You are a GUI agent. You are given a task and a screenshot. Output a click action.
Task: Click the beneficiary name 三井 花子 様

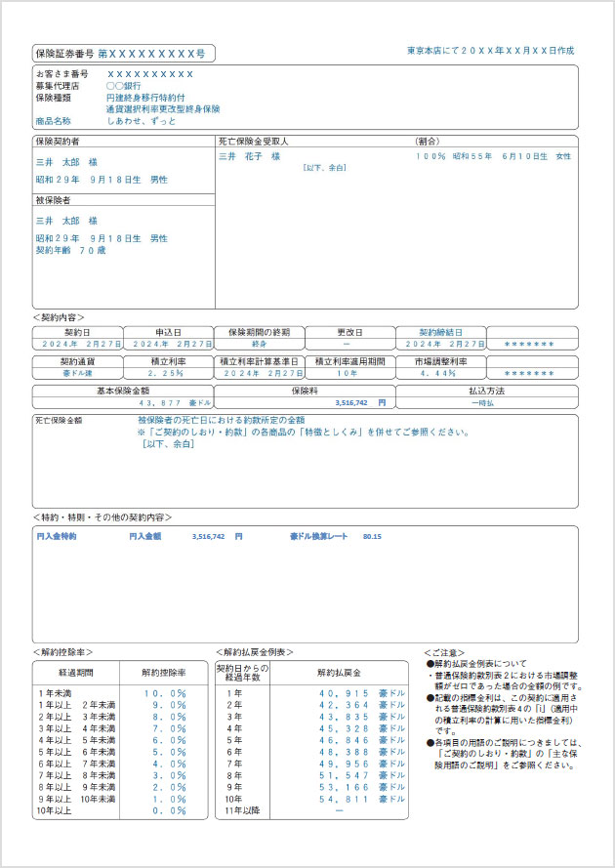(249, 156)
